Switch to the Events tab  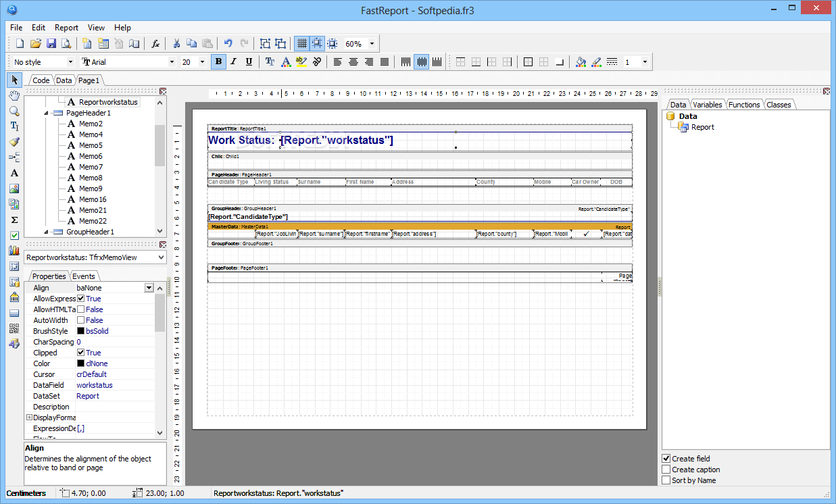84,276
